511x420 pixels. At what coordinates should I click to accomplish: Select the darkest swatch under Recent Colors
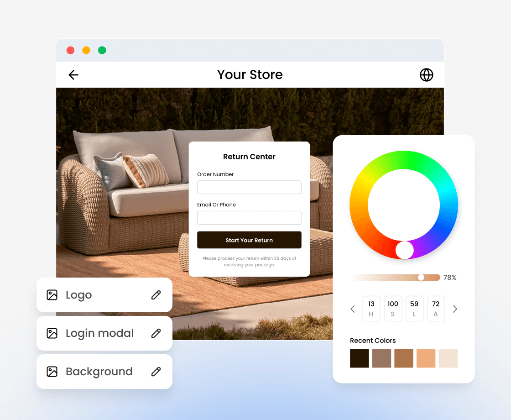pyautogui.click(x=359, y=358)
